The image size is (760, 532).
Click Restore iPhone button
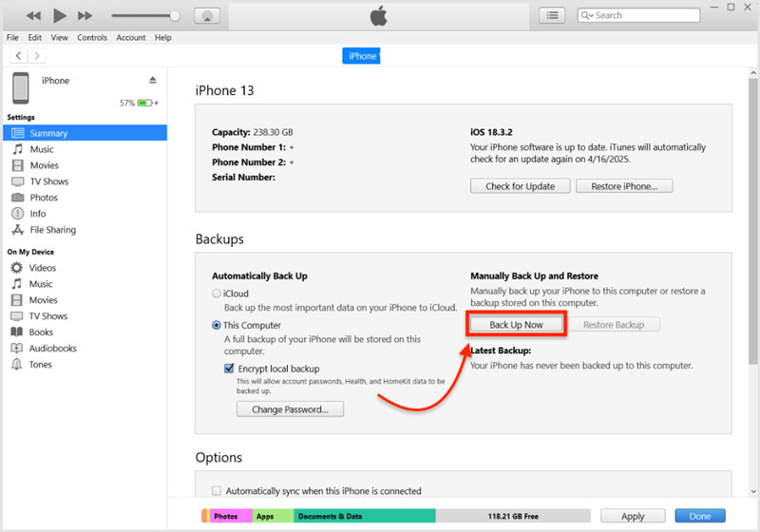(624, 186)
